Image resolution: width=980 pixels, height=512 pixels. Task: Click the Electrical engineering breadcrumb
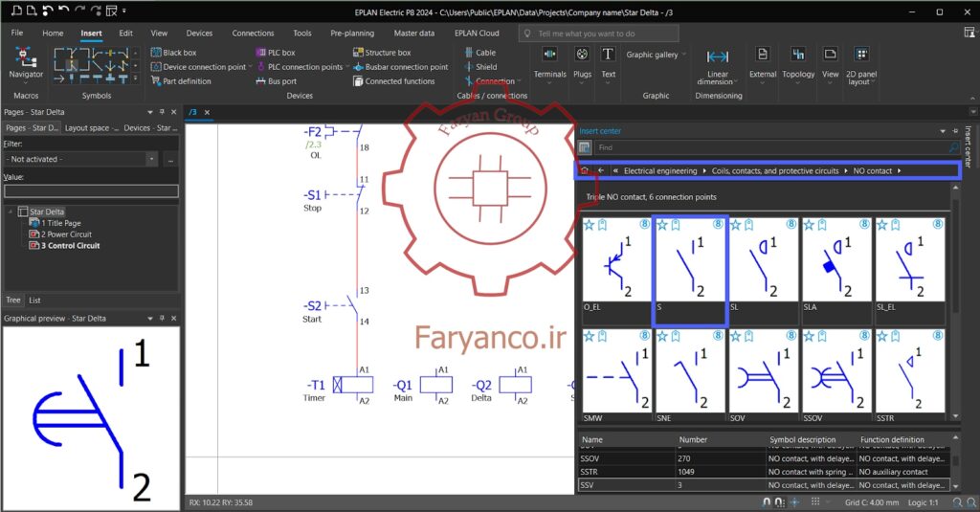pyautogui.click(x=660, y=170)
